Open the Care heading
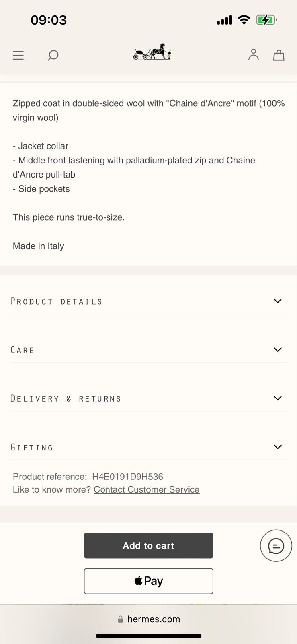 pyautogui.click(x=23, y=350)
